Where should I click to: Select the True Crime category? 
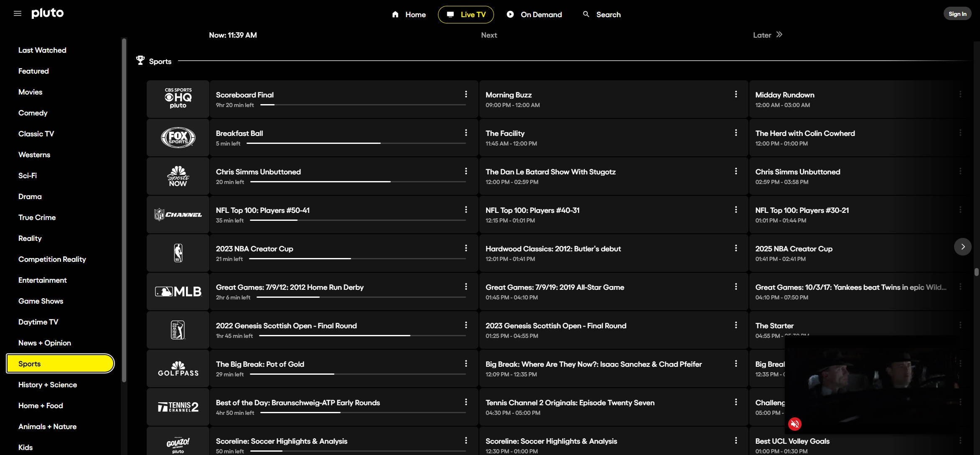[x=37, y=217]
